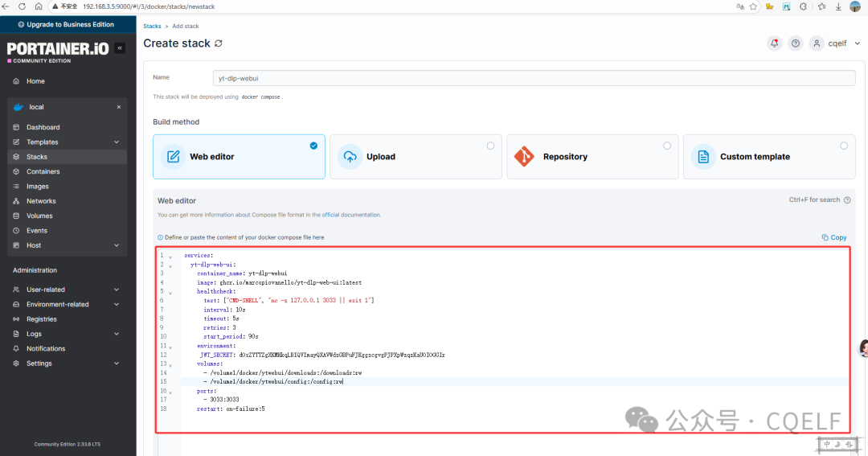Click the Copy icon above editor
868x456 pixels.
(x=834, y=237)
